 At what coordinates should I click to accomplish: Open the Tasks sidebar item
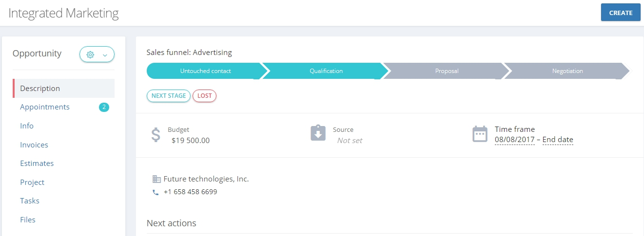[30, 201]
